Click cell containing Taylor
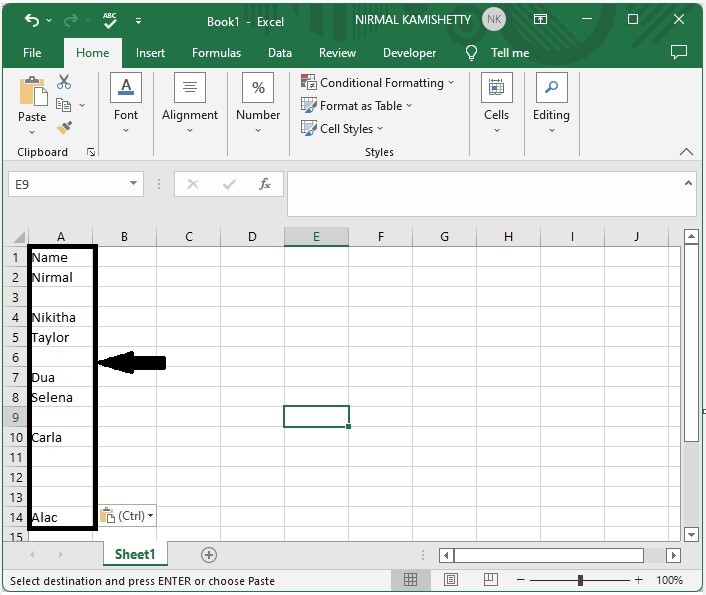Image resolution: width=706 pixels, height=595 pixels. click(x=61, y=337)
